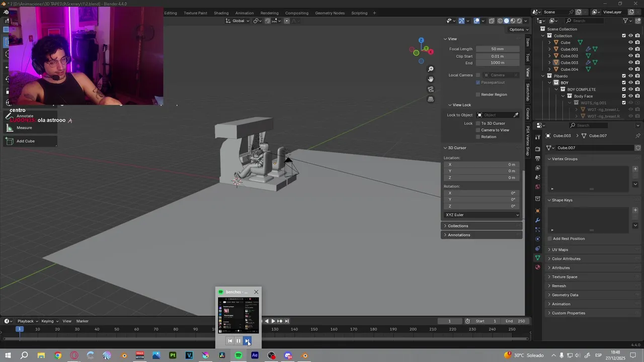This screenshot has height=362, width=644.
Task: Click the pan view hand icon
Action: 431,79
